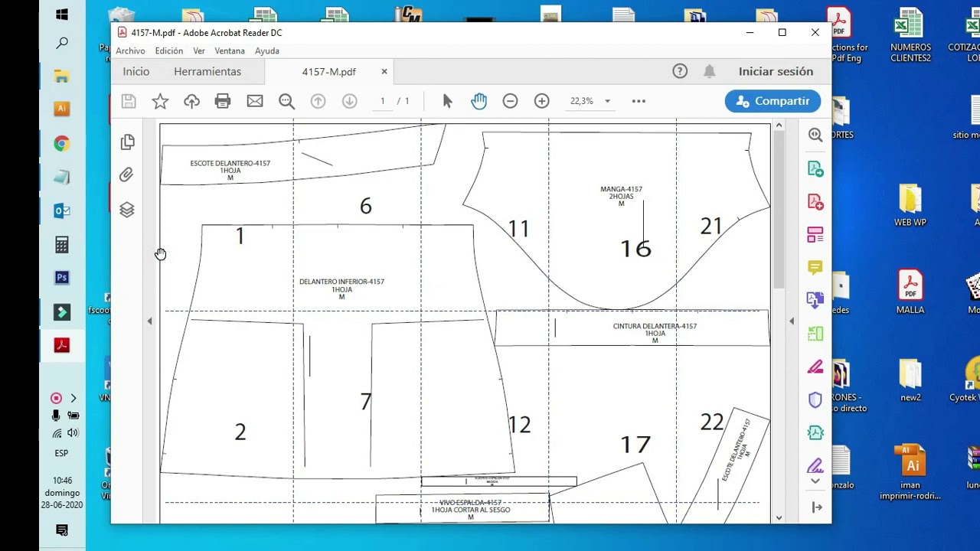The image size is (980, 551).
Task: Open Windows Start button
Action: point(62,14)
